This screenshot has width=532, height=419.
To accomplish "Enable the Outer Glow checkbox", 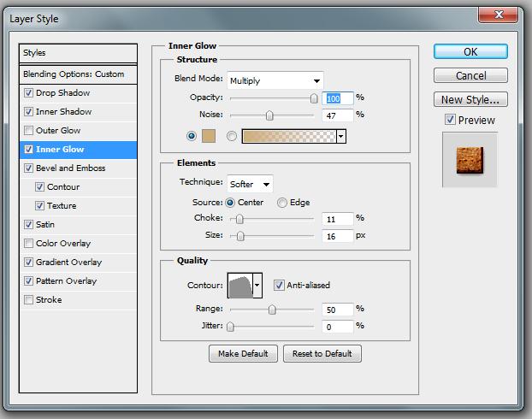I will click(30, 131).
